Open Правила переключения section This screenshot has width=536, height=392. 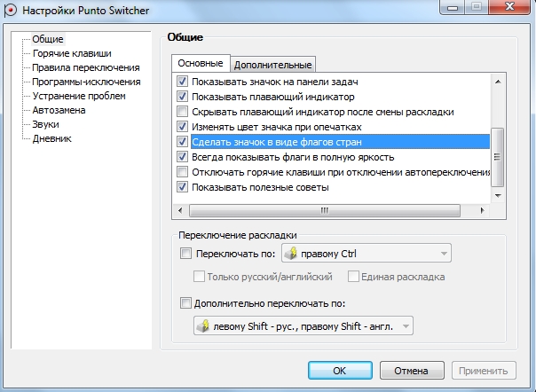[x=86, y=67]
